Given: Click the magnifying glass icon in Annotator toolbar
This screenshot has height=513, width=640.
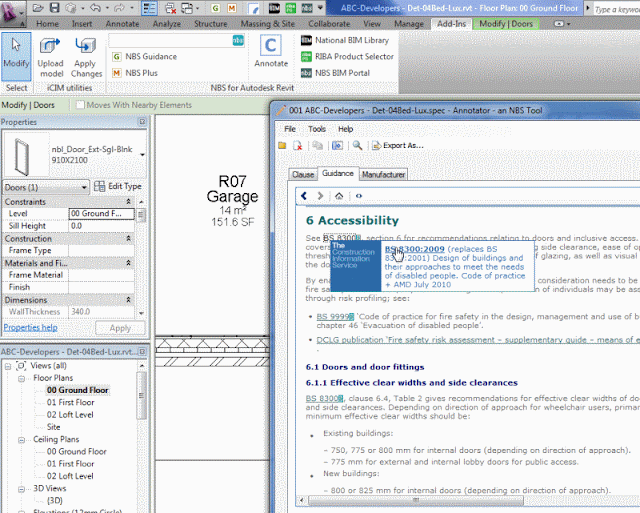Looking at the screenshot, I should point(358,145).
